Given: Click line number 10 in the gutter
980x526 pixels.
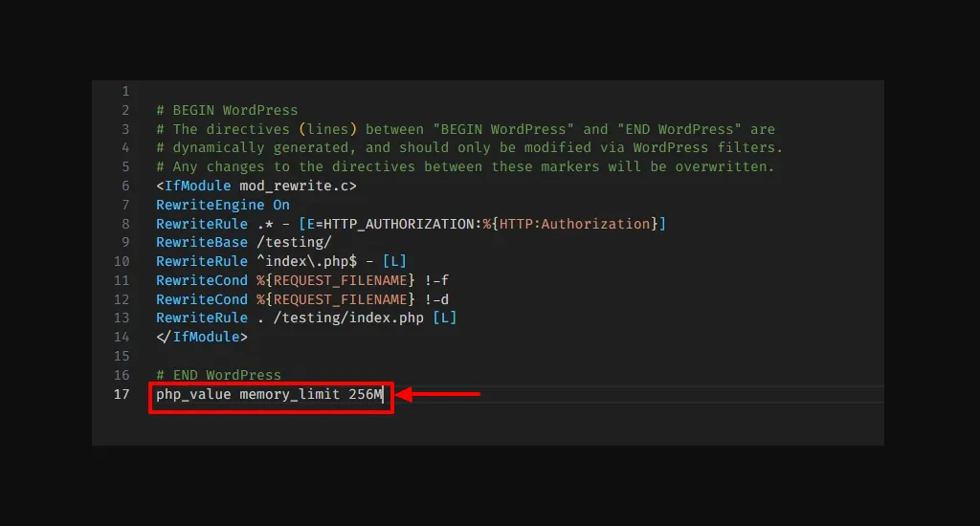Looking at the screenshot, I should (122, 261).
